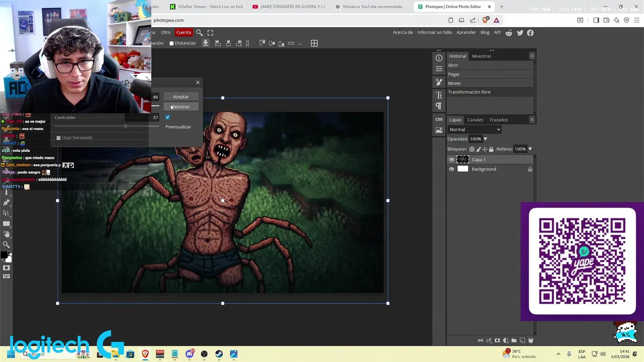Open the Character panel icon
Viewport: 644px width, 362px height.
[x=439, y=95]
